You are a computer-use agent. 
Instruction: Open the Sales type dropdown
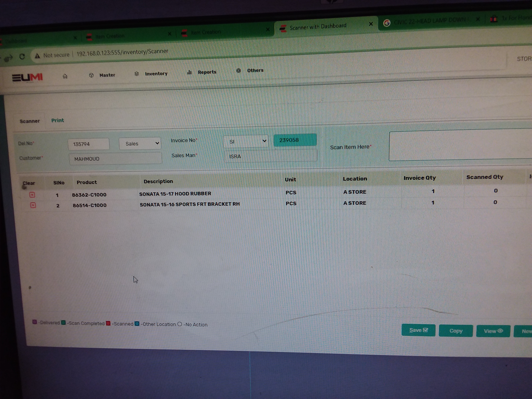point(140,144)
